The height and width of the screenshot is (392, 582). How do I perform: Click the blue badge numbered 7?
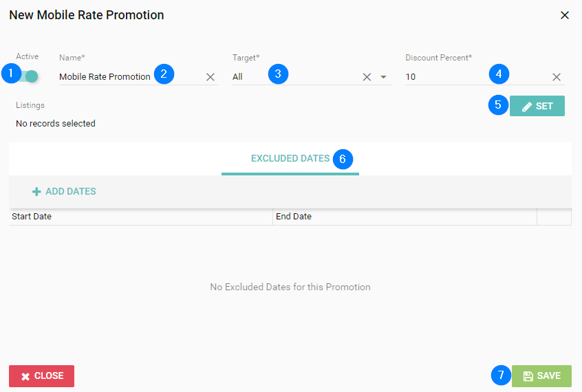(501, 375)
